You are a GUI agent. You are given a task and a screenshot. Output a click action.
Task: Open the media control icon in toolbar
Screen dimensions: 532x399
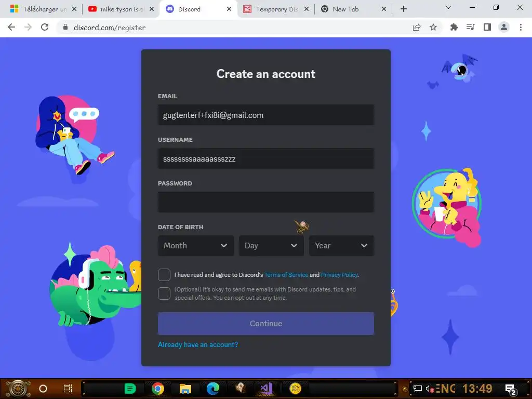coord(471,27)
